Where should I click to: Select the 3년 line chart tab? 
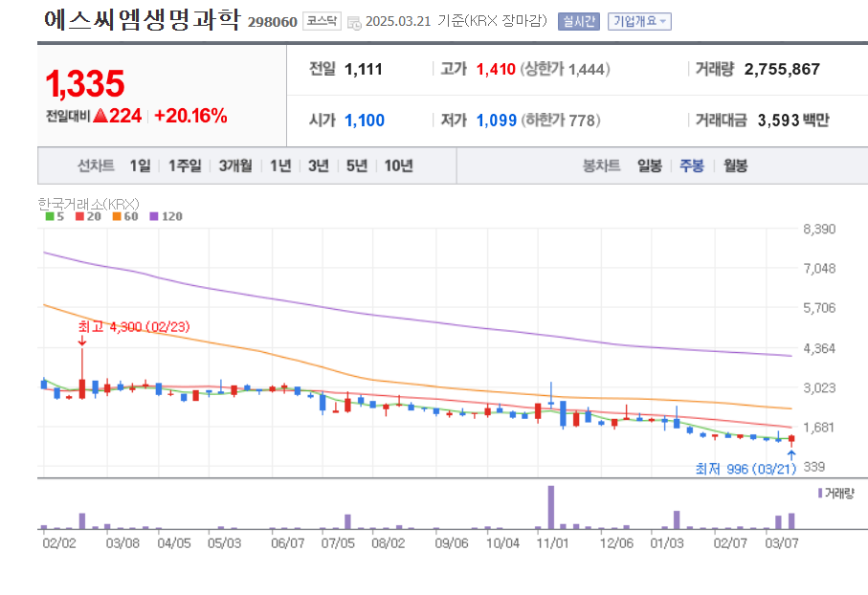coord(319,165)
